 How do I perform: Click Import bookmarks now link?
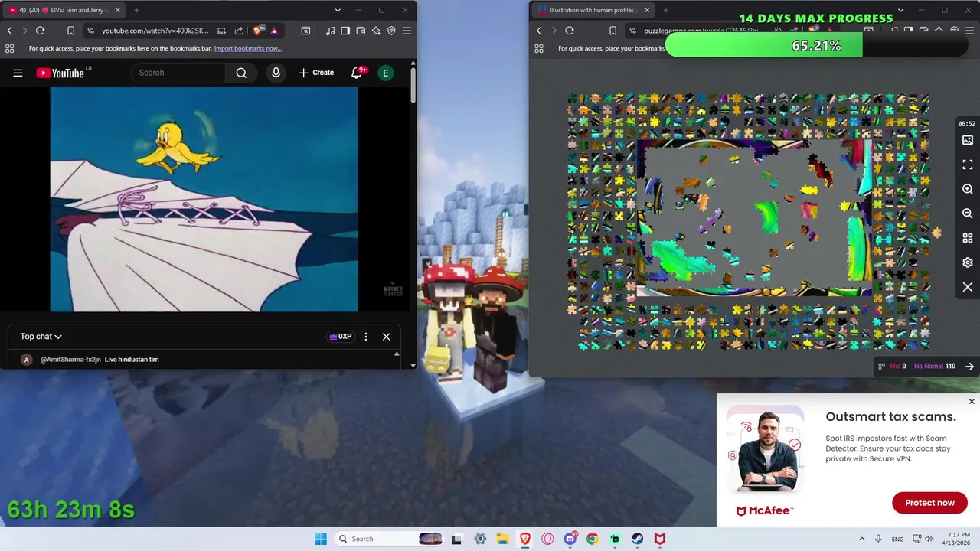point(248,48)
